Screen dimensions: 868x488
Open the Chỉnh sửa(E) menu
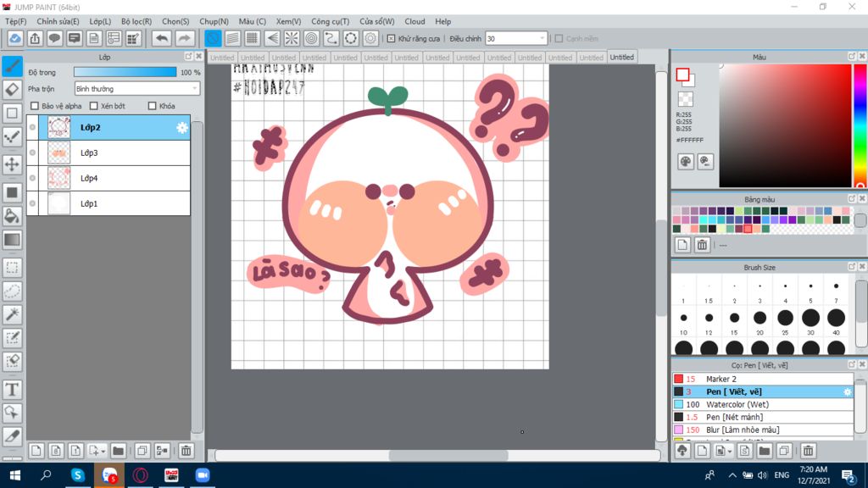coord(58,21)
